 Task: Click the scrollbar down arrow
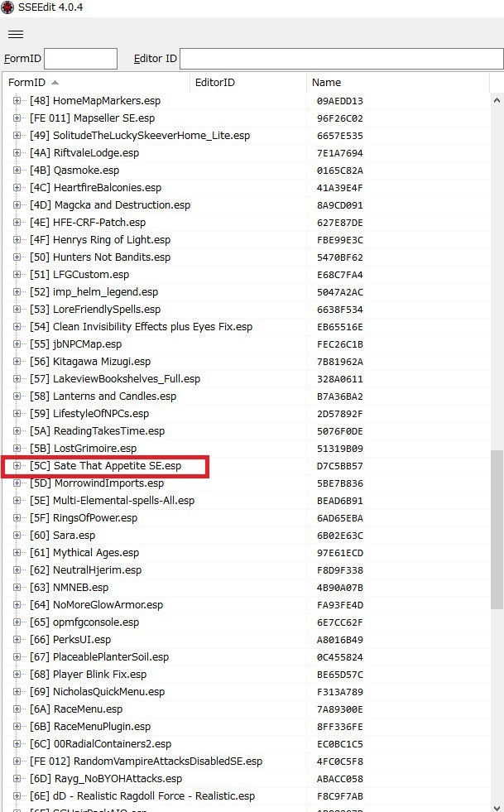497,805
